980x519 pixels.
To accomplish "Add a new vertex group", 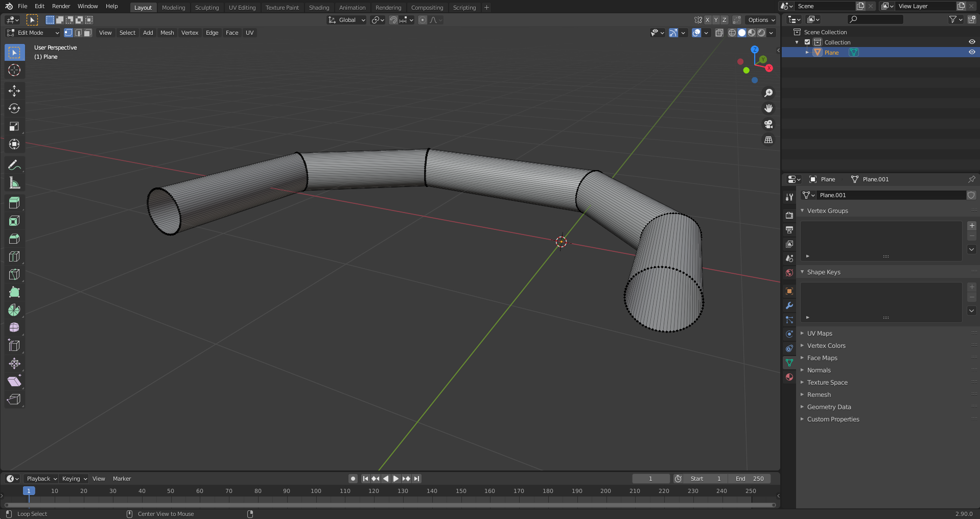I will (971, 226).
